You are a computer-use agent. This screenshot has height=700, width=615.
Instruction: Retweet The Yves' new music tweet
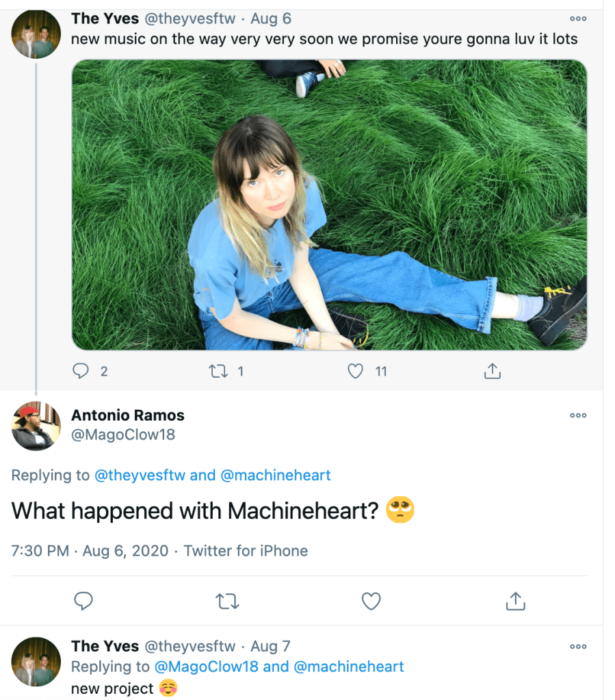pyautogui.click(x=218, y=372)
